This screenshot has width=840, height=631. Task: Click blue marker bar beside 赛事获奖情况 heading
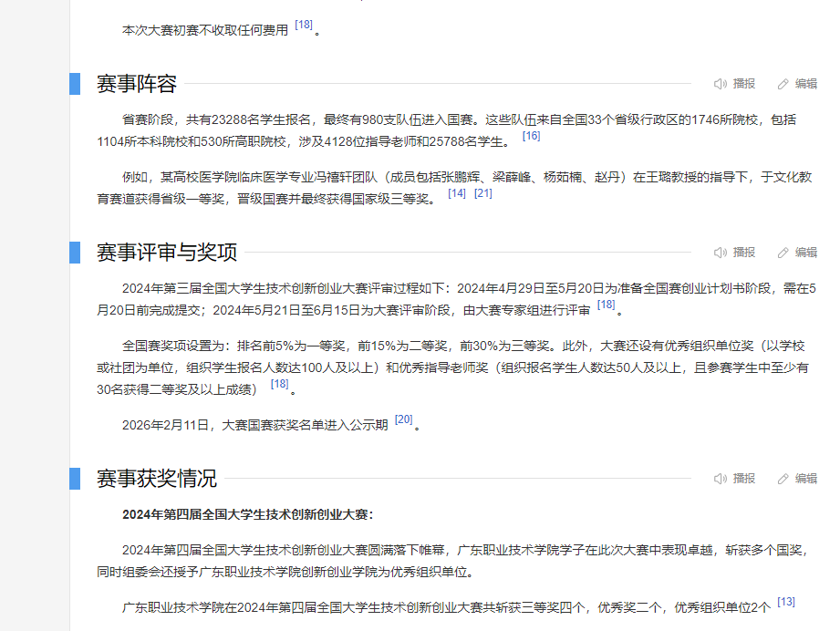pyautogui.click(x=75, y=479)
